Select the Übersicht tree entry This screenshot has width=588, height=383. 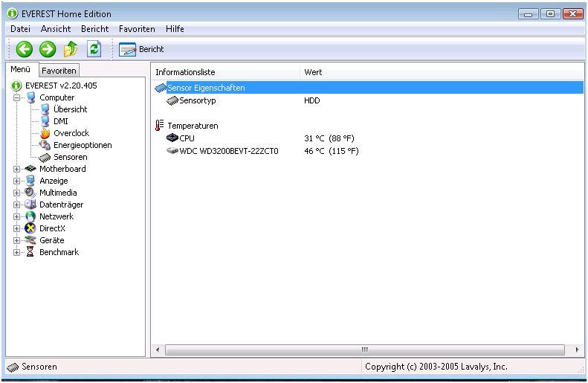point(70,109)
